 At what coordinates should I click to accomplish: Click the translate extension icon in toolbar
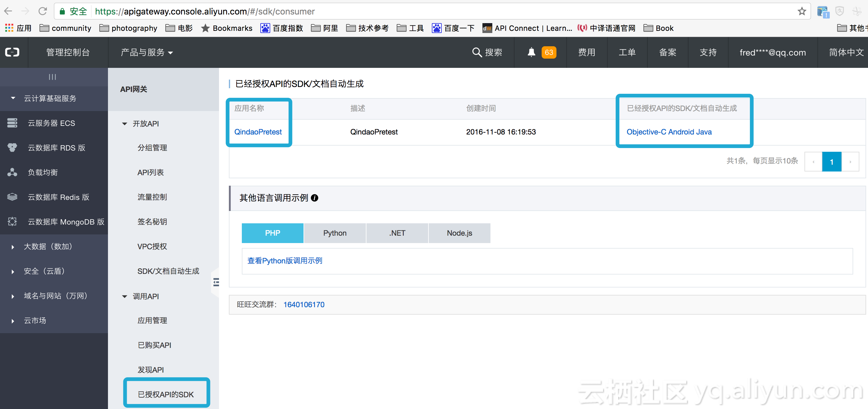(x=823, y=12)
